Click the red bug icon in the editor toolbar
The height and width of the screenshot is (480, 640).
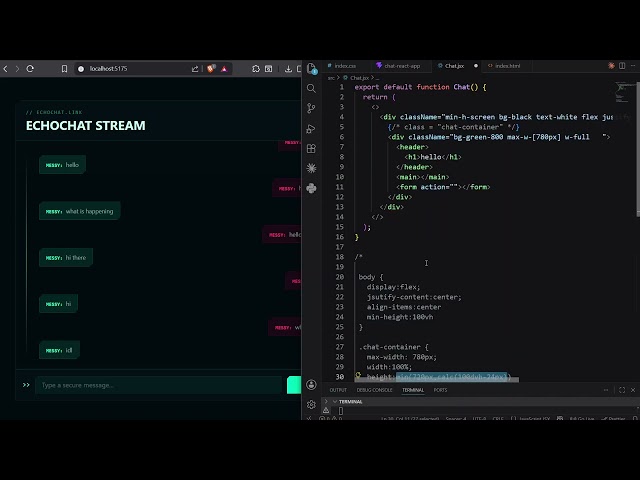pyautogui.click(x=611, y=66)
